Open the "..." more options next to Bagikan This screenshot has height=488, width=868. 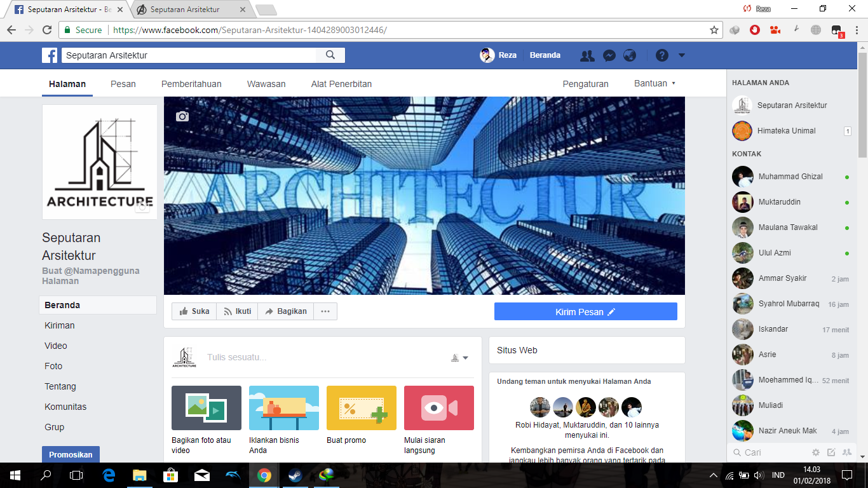(x=325, y=311)
